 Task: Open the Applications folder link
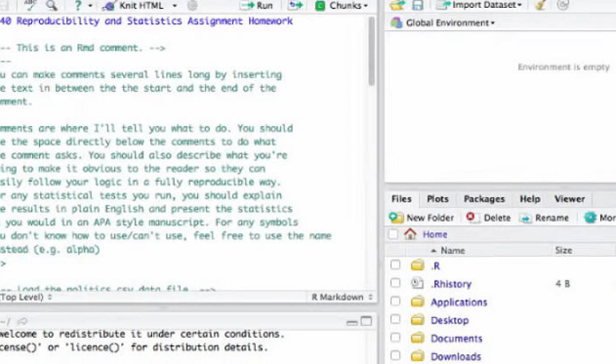pyautogui.click(x=459, y=302)
